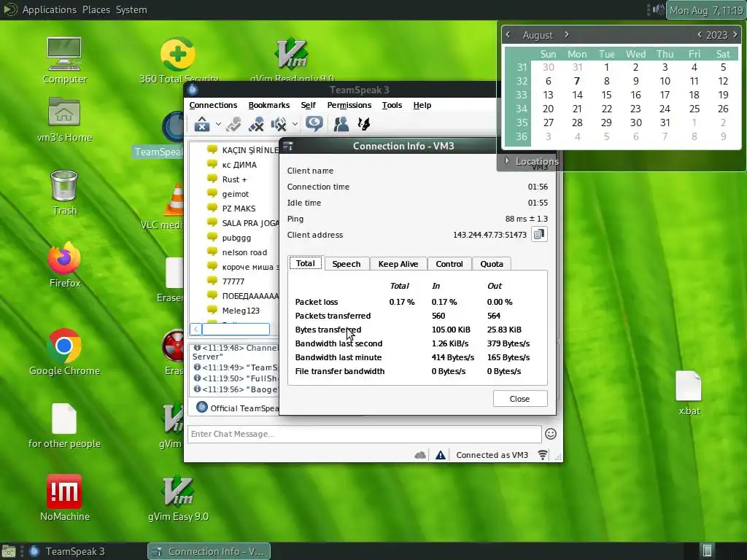Open the Tools menu
The image size is (747, 560).
(x=392, y=105)
